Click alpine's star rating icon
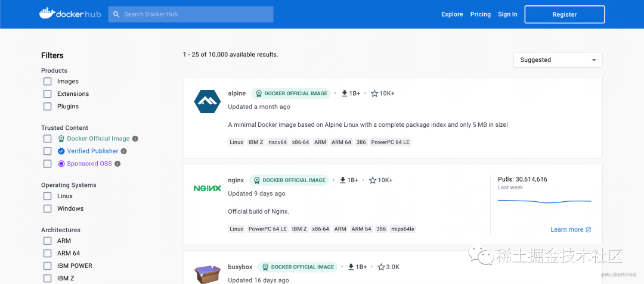The image size is (644, 284). (x=374, y=93)
